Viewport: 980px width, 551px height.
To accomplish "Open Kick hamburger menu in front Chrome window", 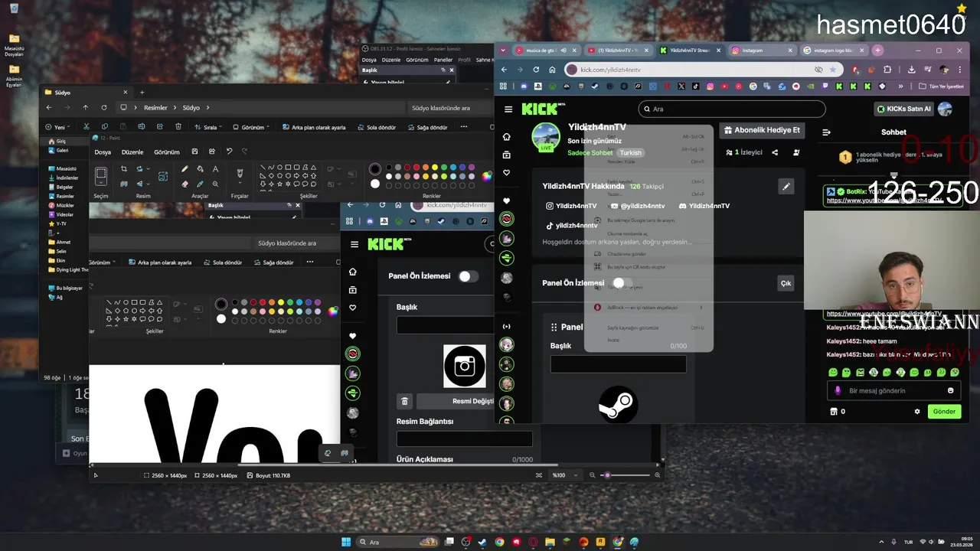I will click(508, 109).
